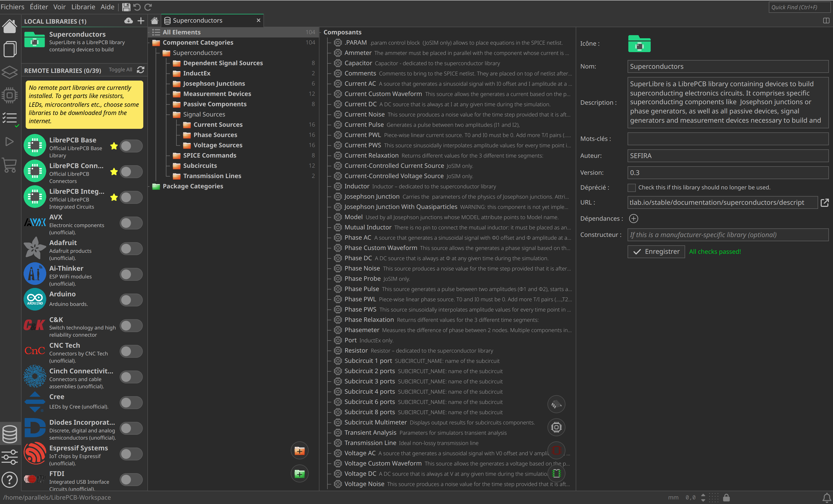The height and width of the screenshot is (504, 833).
Task: Enable the Espressif Systems library switch
Action: pos(131,454)
